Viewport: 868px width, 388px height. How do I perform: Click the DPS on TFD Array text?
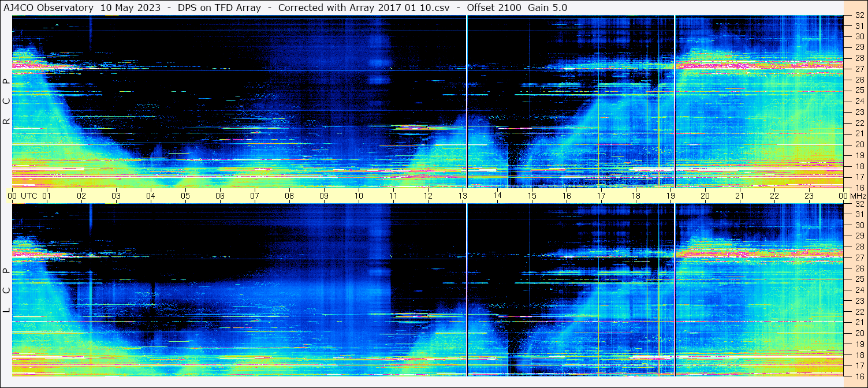tap(220, 8)
